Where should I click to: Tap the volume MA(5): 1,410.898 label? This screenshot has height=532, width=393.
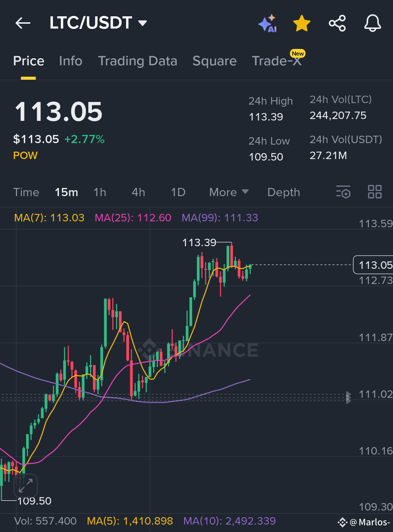(130, 521)
